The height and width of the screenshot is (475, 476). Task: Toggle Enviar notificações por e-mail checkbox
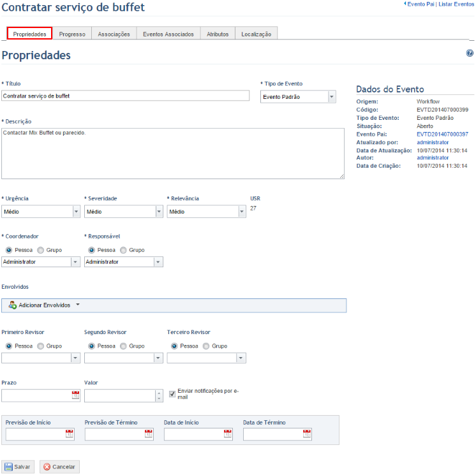(172, 394)
